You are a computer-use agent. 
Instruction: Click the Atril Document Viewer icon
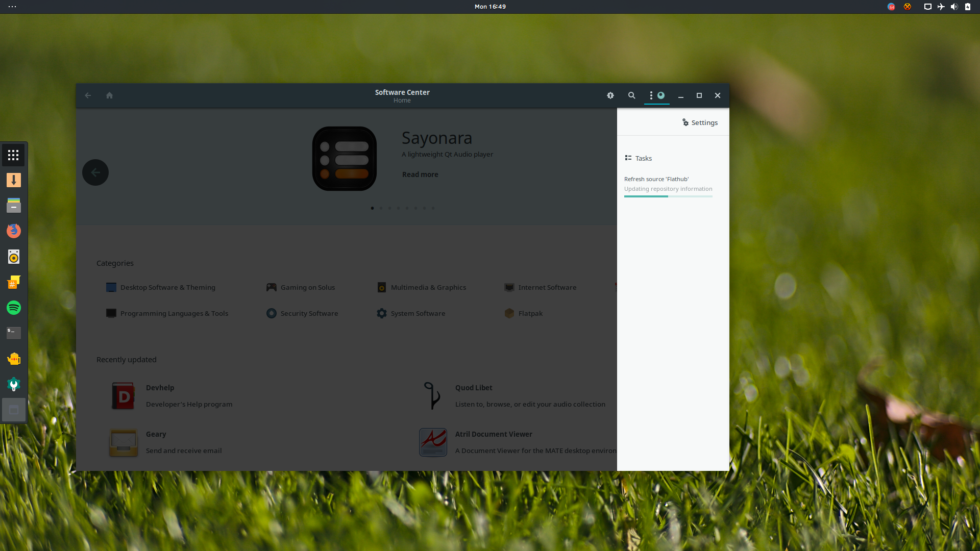[x=433, y=442]
